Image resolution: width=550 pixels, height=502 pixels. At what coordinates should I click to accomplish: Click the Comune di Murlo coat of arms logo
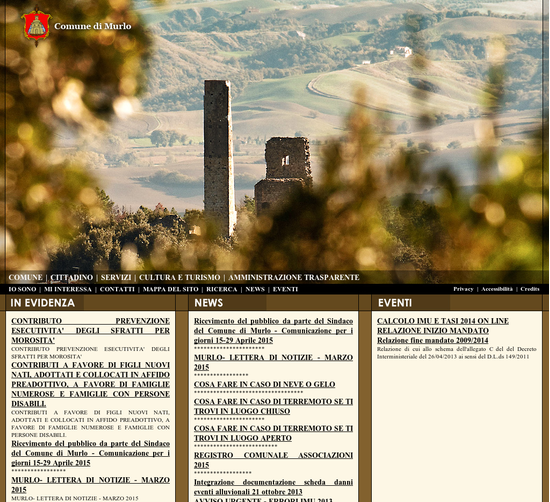coord(36,26)
